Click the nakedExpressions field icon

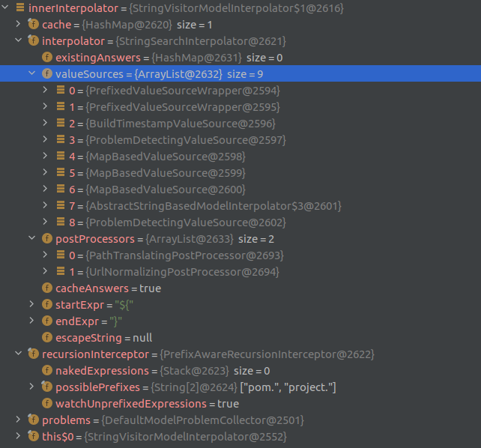coord(47,370)
